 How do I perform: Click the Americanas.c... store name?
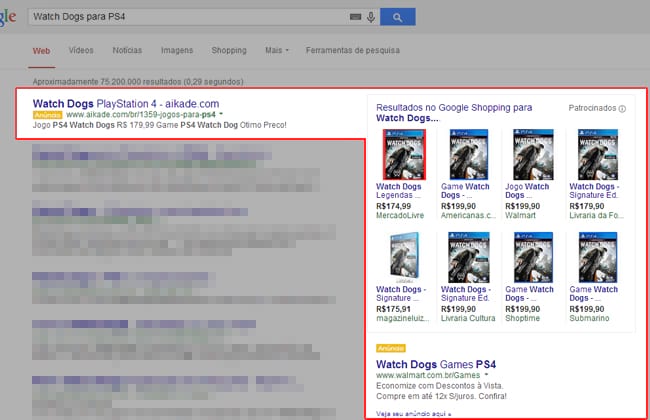pyautogui.click(x=468, y=216)
